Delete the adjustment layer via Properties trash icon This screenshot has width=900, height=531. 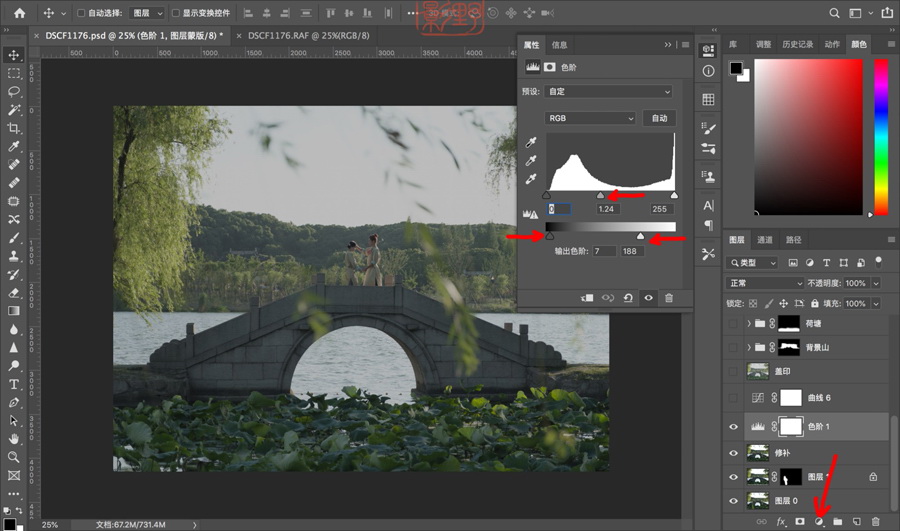[669, 298]
